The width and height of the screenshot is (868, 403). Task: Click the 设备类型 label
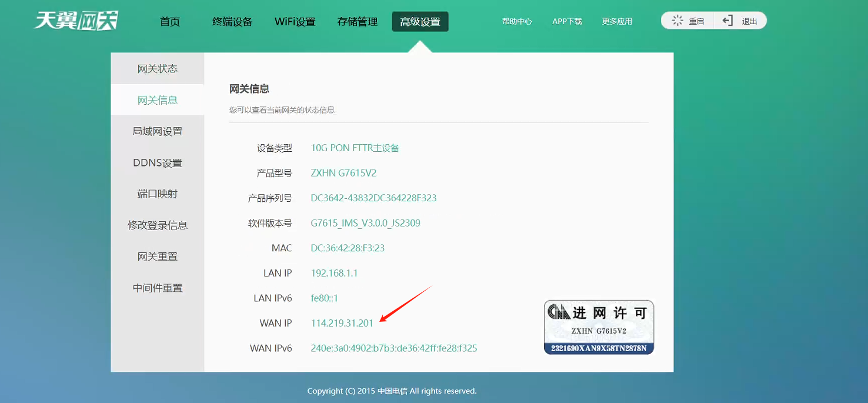275,148
